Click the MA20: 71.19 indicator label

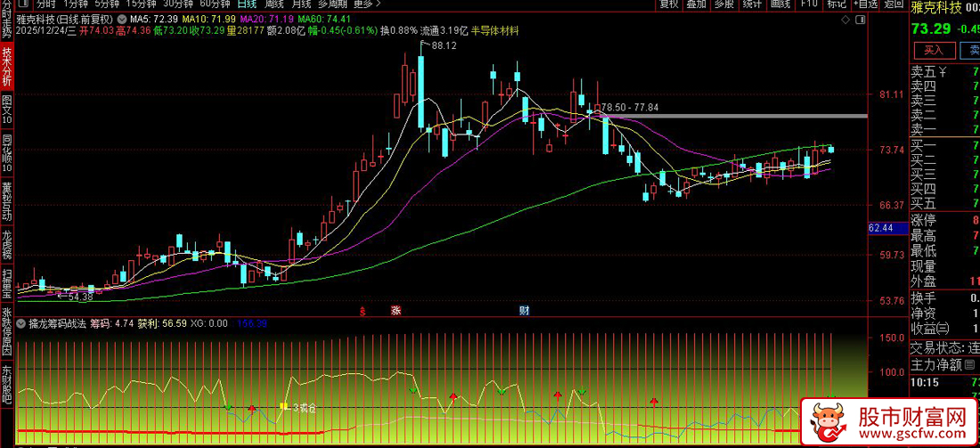pyautogui.click(x=268, y=20)
